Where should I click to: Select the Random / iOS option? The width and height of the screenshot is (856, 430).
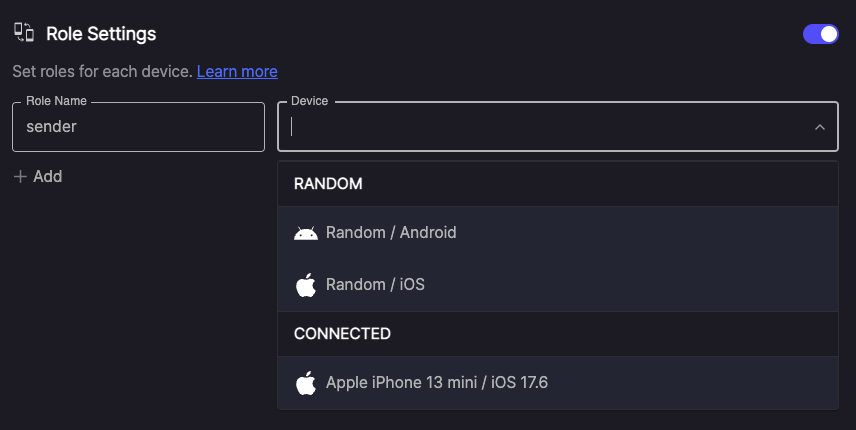click(x=558, y=285)
